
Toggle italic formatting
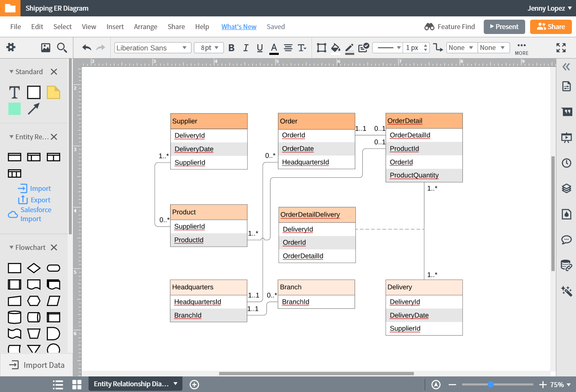click(x=246, y=48)
